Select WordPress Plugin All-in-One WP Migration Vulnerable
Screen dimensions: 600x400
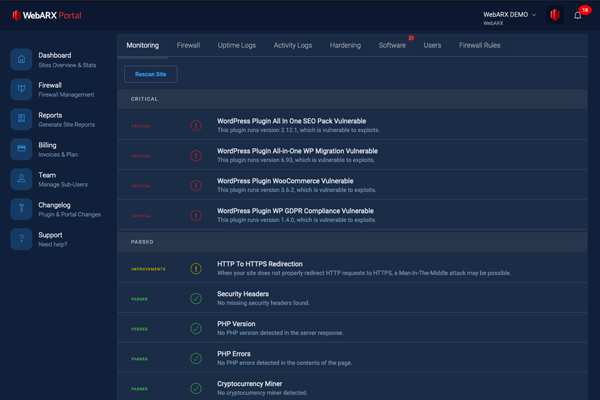pyautogui.click(x=297, y=151)
